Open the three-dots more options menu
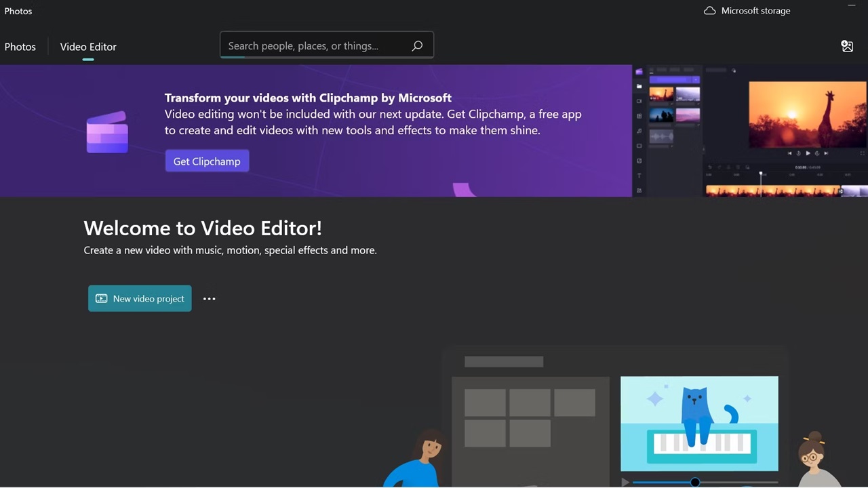 click(x=209, y=298)
